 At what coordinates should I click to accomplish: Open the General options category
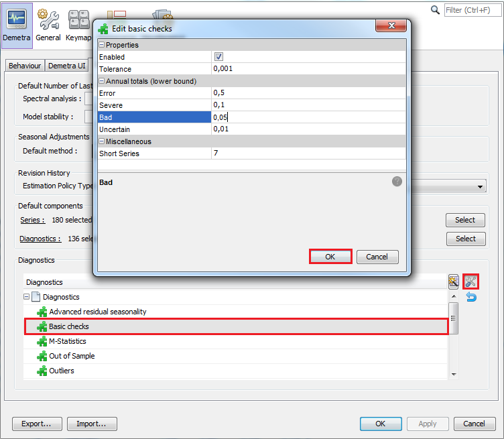(x=48, y=25)
